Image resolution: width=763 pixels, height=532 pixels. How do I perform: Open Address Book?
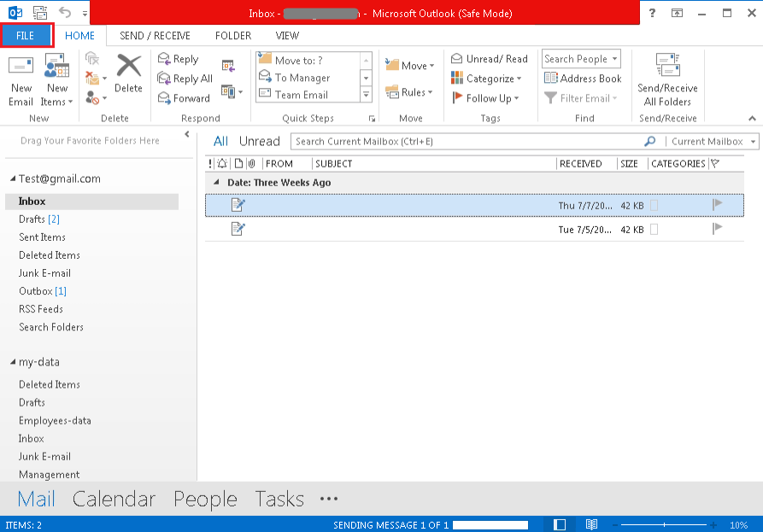pos(583,79)
